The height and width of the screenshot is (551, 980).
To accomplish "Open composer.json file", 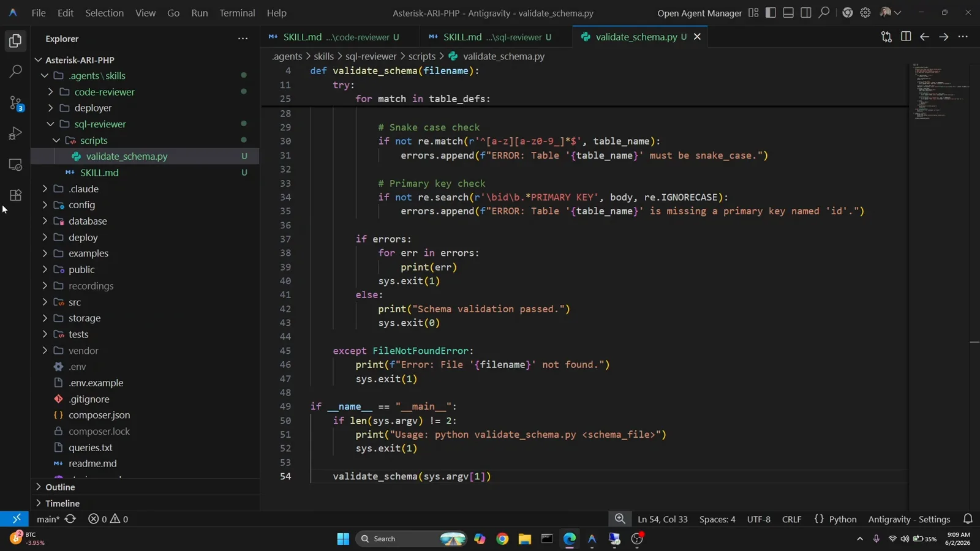I will tap(146, 415).
